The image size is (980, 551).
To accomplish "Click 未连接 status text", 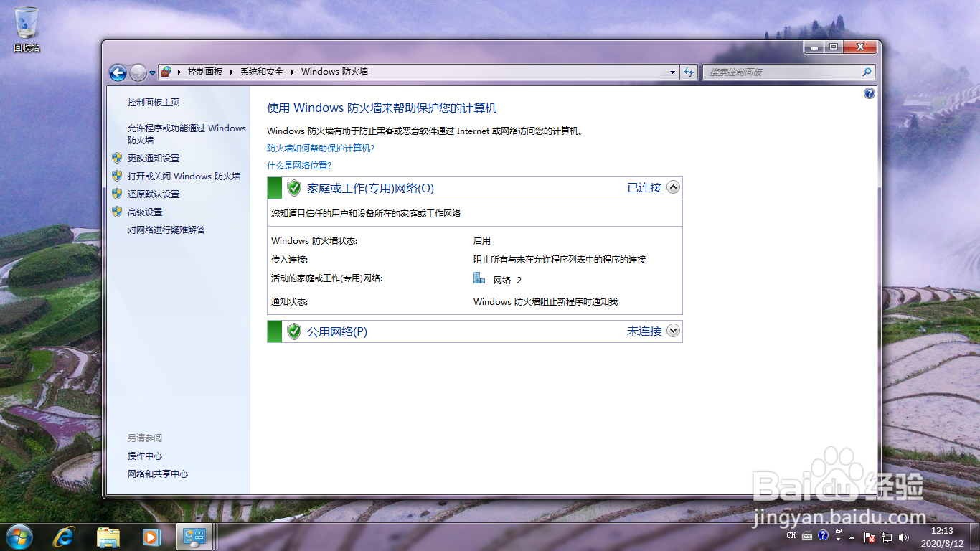I will [644, 331].
